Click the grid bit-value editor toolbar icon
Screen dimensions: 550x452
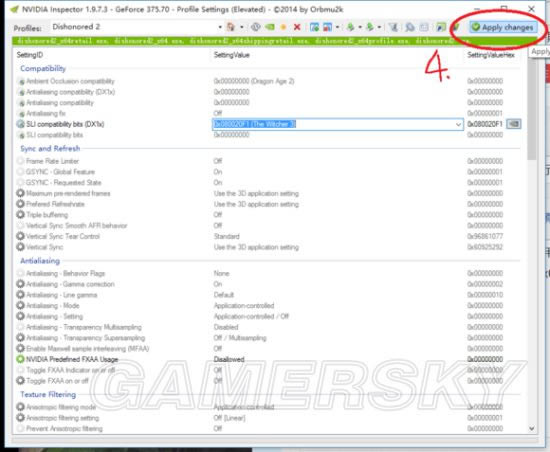pyautogui.click(x=424, y=27)
